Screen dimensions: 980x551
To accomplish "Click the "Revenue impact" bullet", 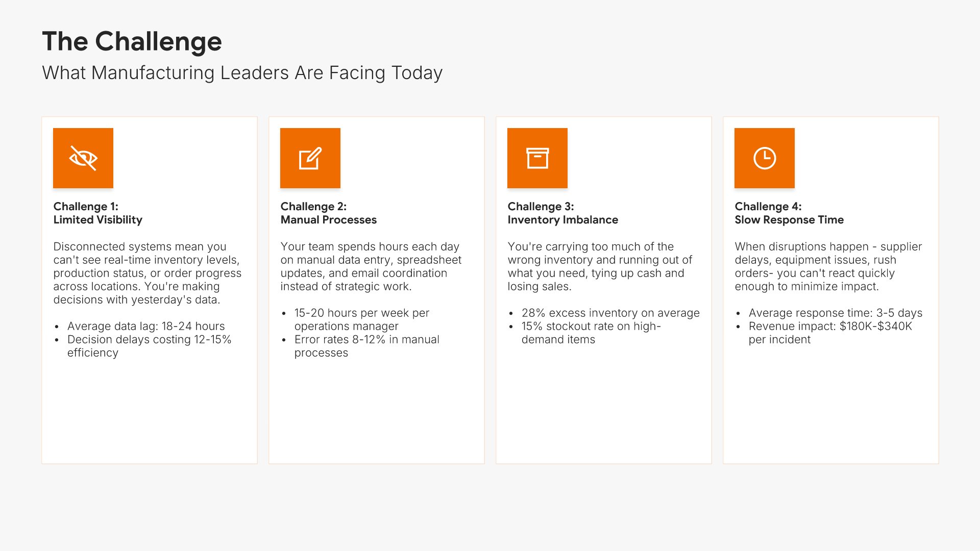I will pyautogui.click(x=830, y=333).
